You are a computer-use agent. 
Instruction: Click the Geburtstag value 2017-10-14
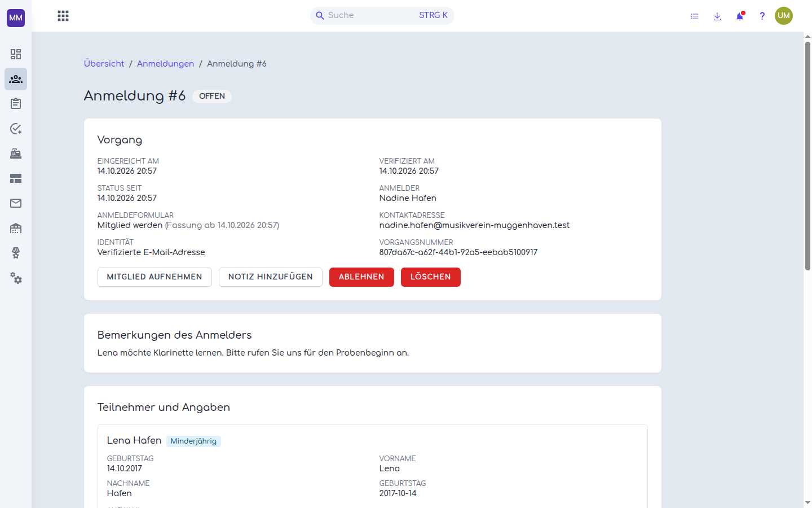398,493
